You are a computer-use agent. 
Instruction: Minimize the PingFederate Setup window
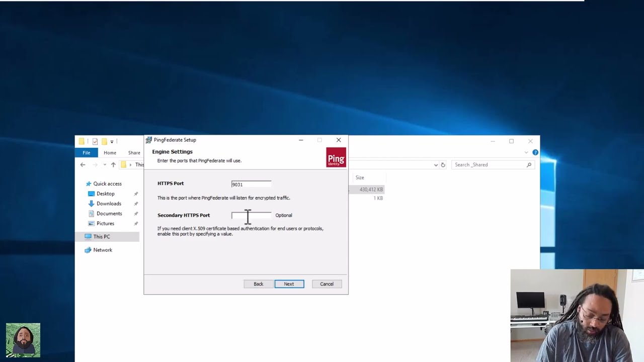(x=301, y=140)
